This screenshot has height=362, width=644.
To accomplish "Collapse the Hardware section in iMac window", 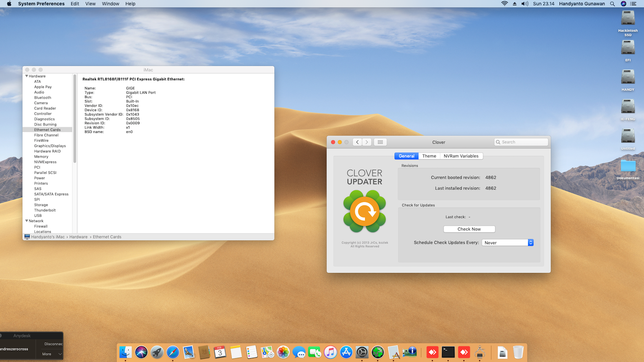I will tap(27, 76).
